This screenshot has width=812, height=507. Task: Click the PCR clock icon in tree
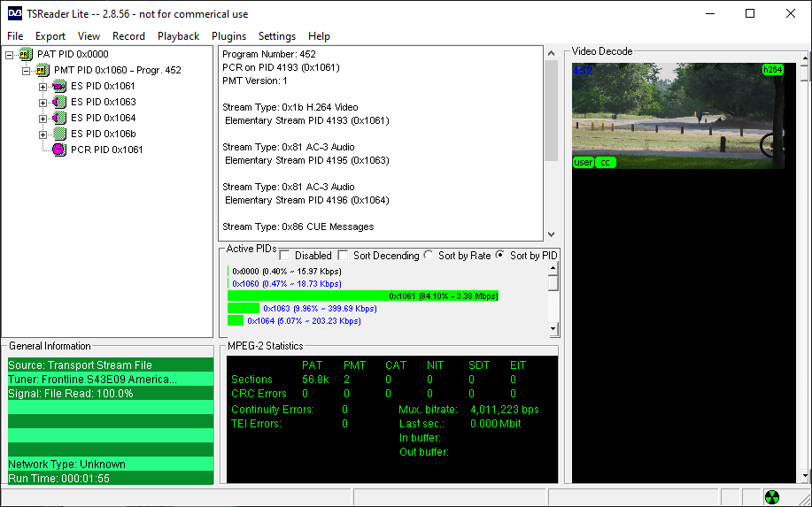[x=58, y=150]
